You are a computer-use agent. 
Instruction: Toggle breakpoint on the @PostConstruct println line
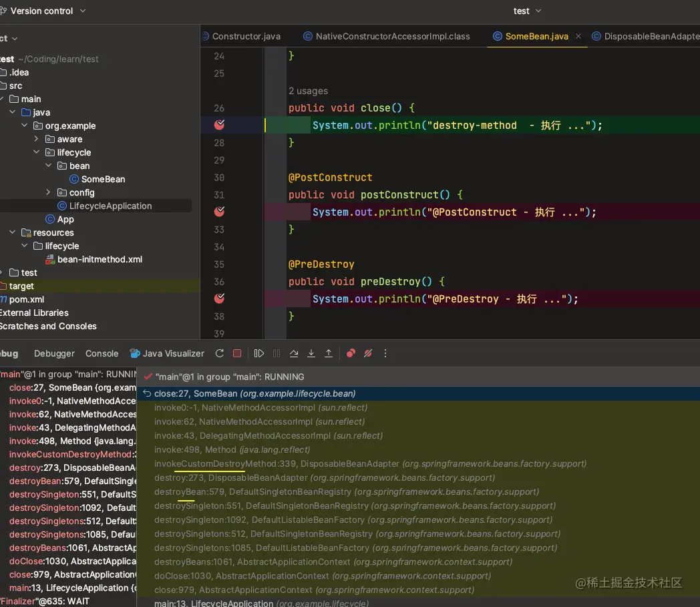[x=219, y=212]
